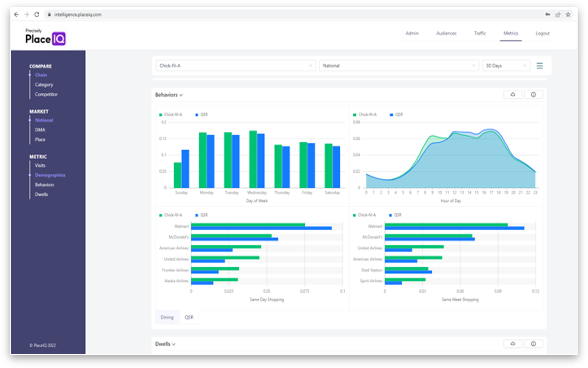Open the Admin menu item
The image size is (588, 368).
pos(412,33)
